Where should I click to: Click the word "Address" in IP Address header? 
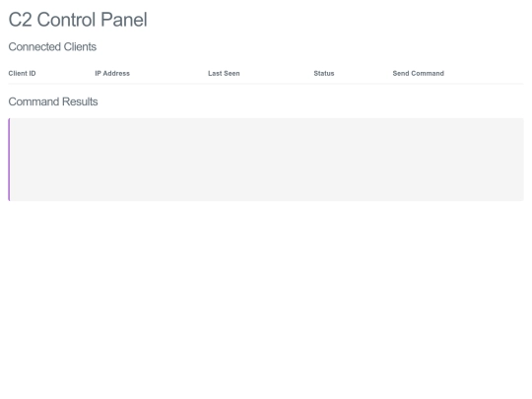point(116,73)
